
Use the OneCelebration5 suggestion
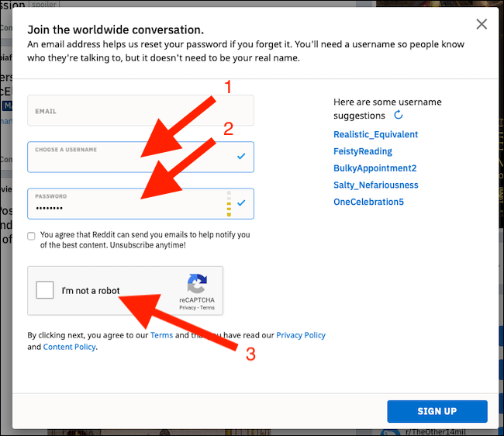(368, 202)
